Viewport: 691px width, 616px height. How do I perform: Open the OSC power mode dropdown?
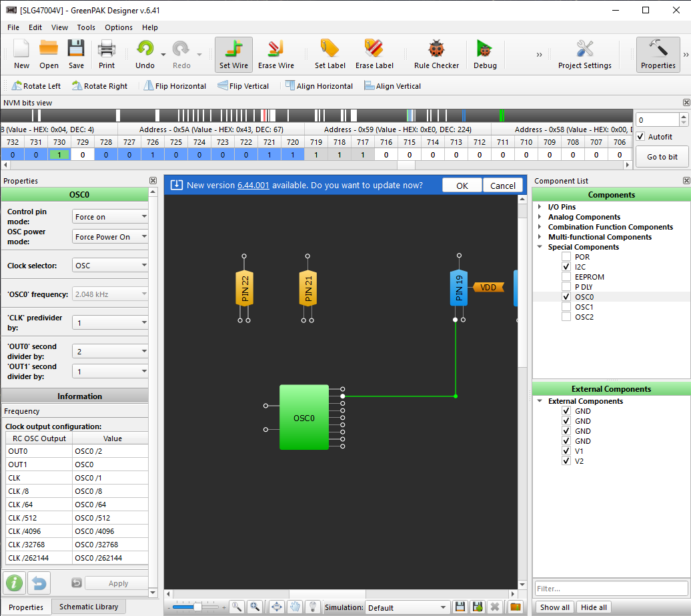(110, 237)
